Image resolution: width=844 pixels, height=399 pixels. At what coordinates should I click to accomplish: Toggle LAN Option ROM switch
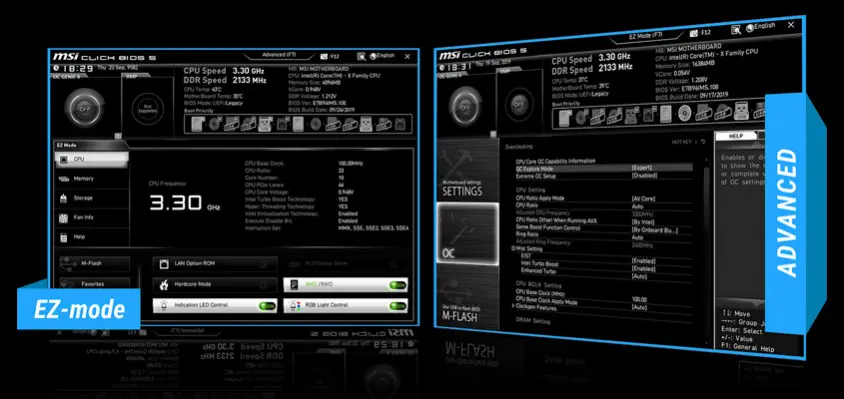point(264,264)
